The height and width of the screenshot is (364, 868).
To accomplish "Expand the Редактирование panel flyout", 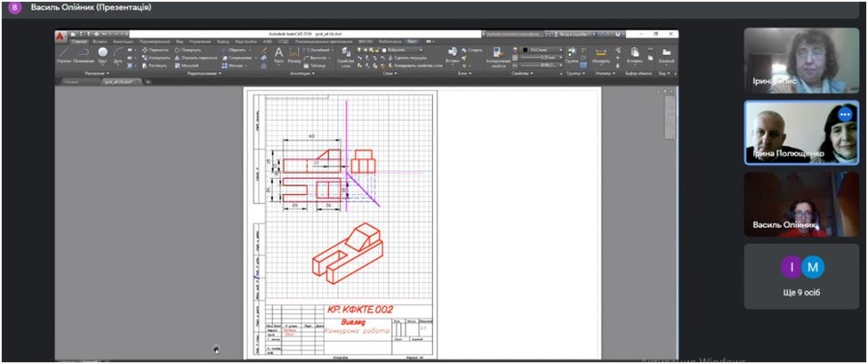I will pos(204,73).
